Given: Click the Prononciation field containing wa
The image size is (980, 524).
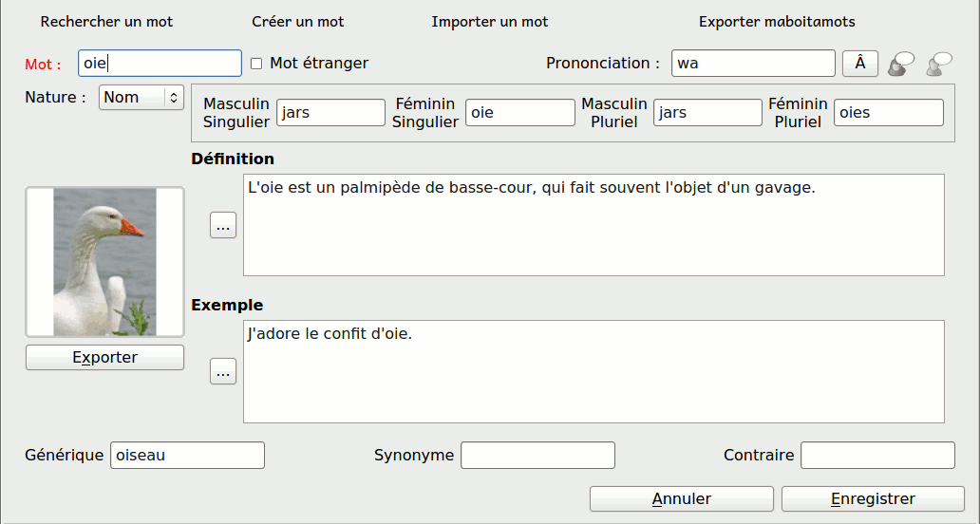Looking at the screenshot, I should tap(753, 64).
